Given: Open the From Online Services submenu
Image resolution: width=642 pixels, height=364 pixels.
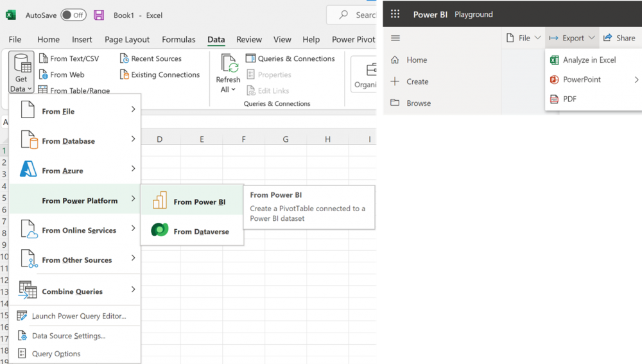Looking at the screenshot, I should point(75,230).
